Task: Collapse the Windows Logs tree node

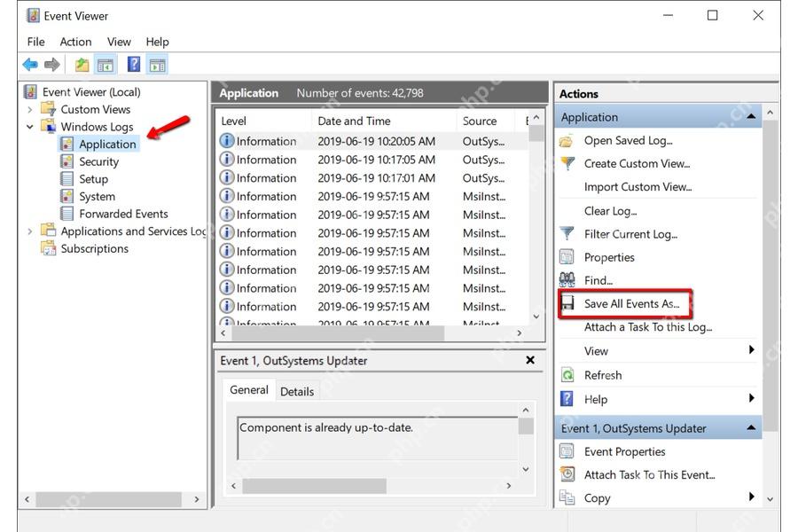Action: point(29,127)
